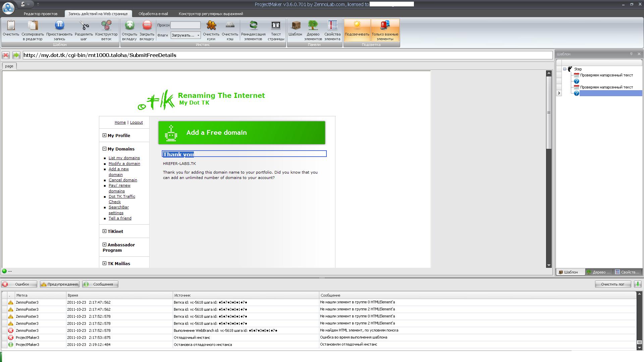Expand the My Profile section
The image size is (644, 362).
click(104, 135)
